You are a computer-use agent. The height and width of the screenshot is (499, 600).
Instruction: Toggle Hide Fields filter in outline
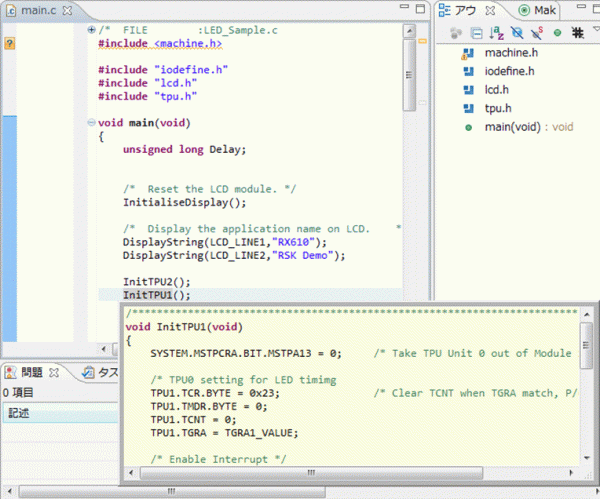point(517,32)
